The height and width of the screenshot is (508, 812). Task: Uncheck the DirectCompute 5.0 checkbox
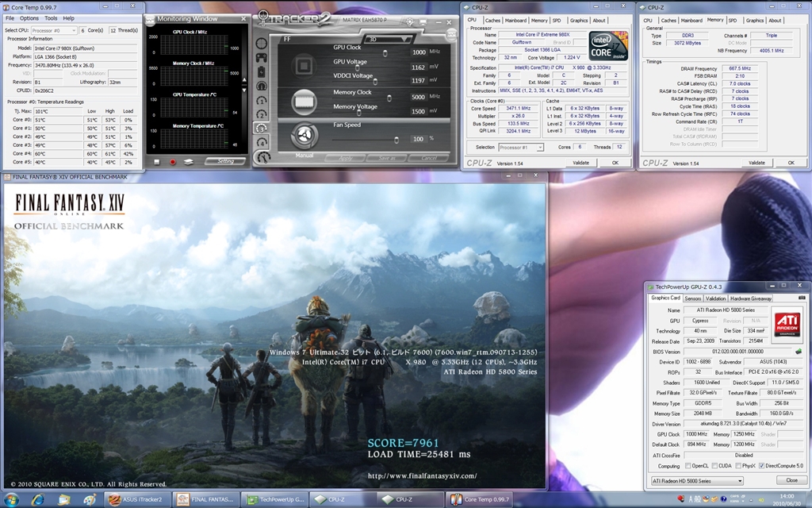click(762, 466)
